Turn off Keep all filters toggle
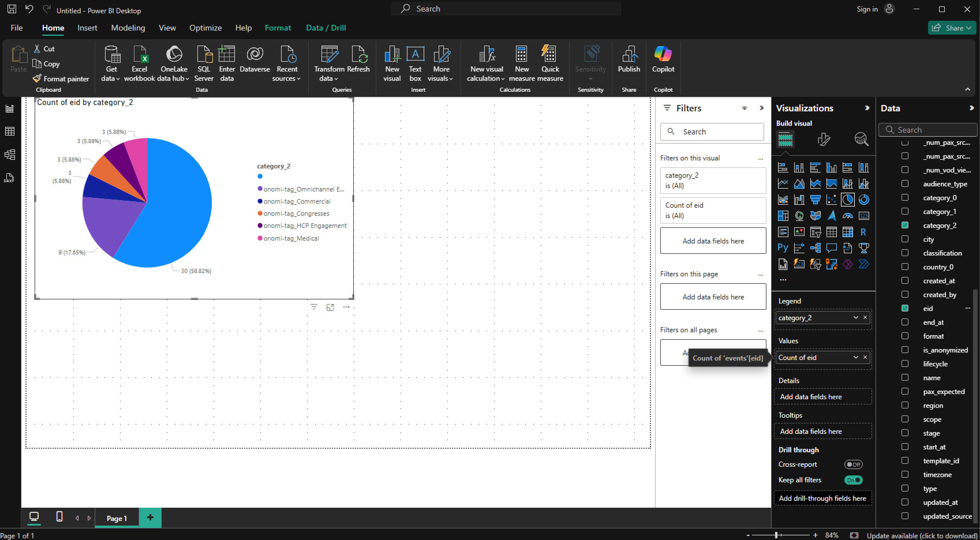Screen dimensions: 980x540 pos(853,480)
